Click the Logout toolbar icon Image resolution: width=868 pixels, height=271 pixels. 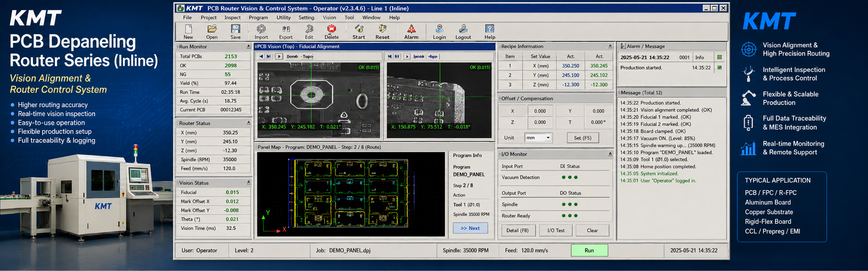pyautogui.click(x=463, y=29)
